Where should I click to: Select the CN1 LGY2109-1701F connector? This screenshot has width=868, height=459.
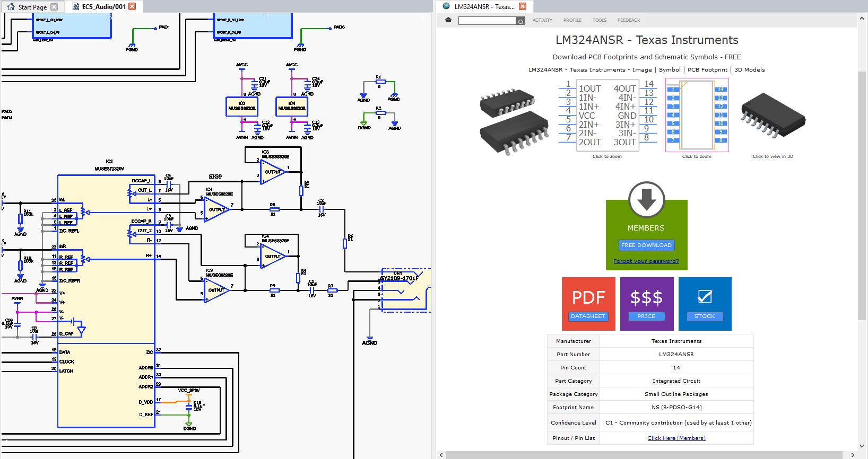[x=406, y=290]
